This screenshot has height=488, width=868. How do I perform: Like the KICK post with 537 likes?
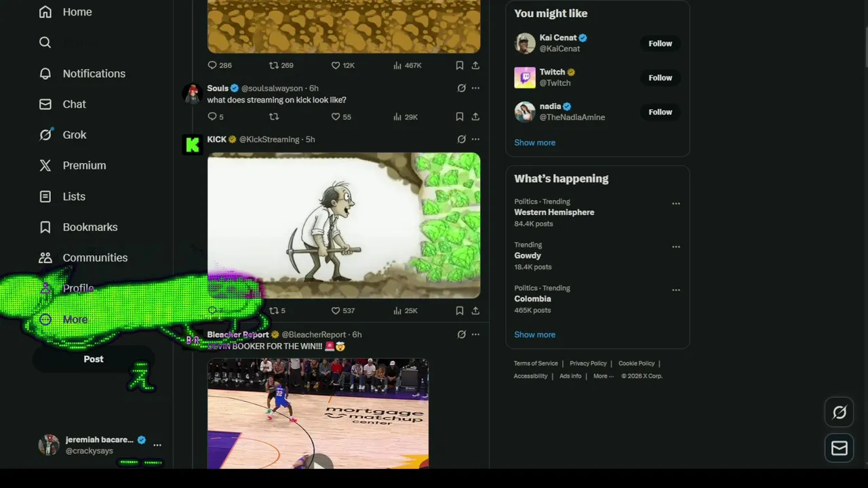pyautogui.click(x=342, y=310)
